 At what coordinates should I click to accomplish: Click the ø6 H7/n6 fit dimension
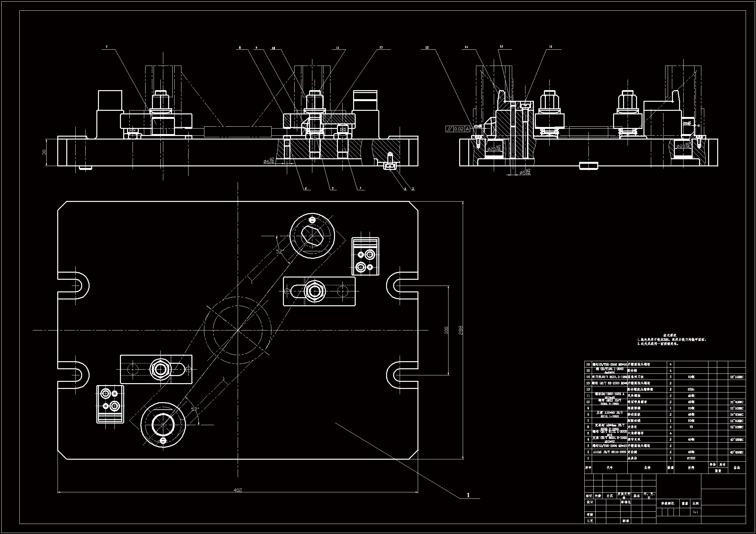pyautogui.click(x=269, y=161)
